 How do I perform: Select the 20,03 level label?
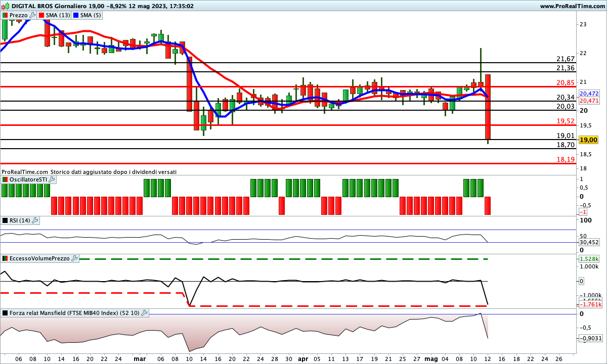[x=565, y=106]
